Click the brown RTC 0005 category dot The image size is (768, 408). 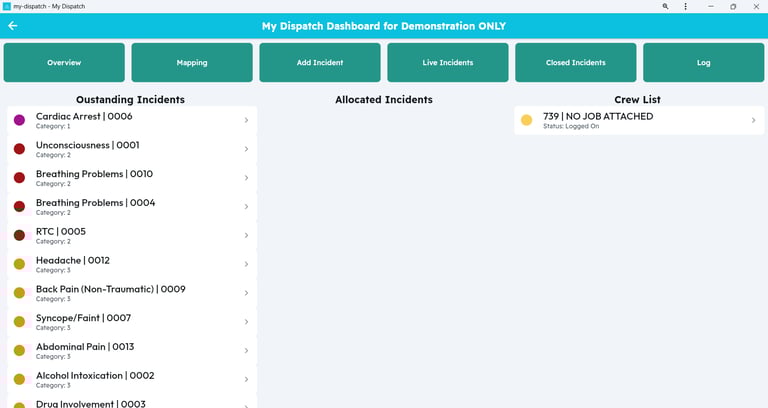point(19,235)
